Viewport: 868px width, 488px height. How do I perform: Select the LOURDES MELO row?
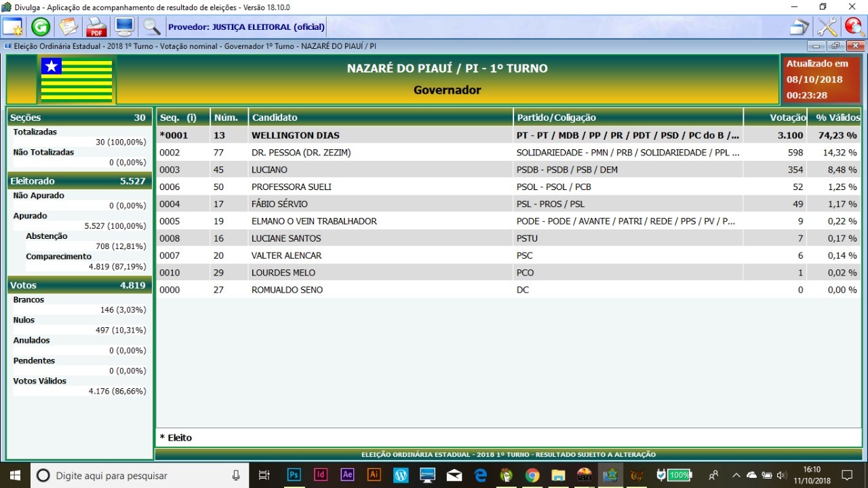509,272
